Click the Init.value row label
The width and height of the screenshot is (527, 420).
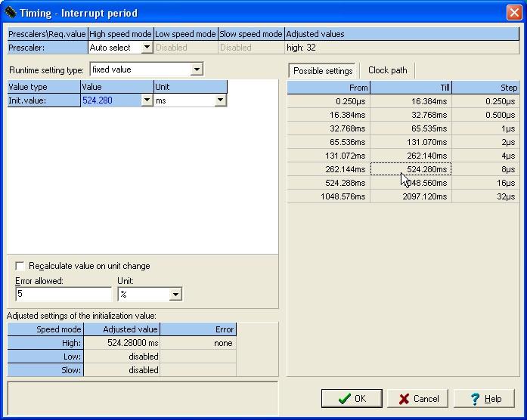(44, 100)
